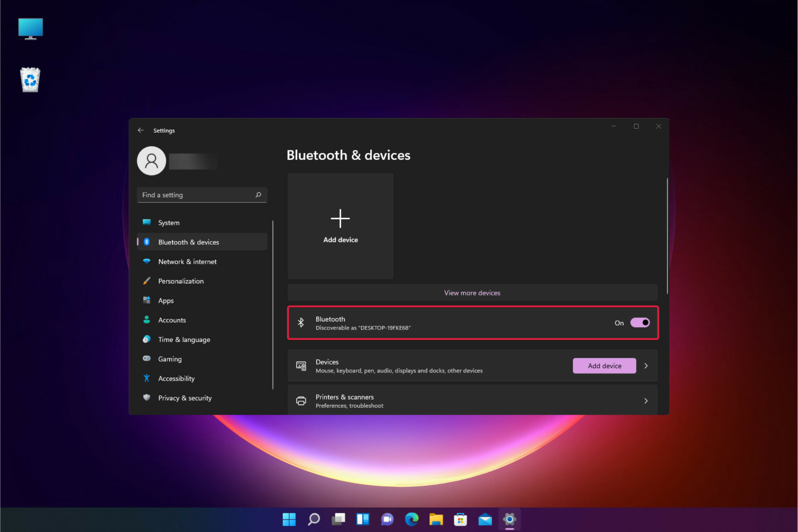View more devices expander link
Screen dimensions: 798x532
click(473, 292)
